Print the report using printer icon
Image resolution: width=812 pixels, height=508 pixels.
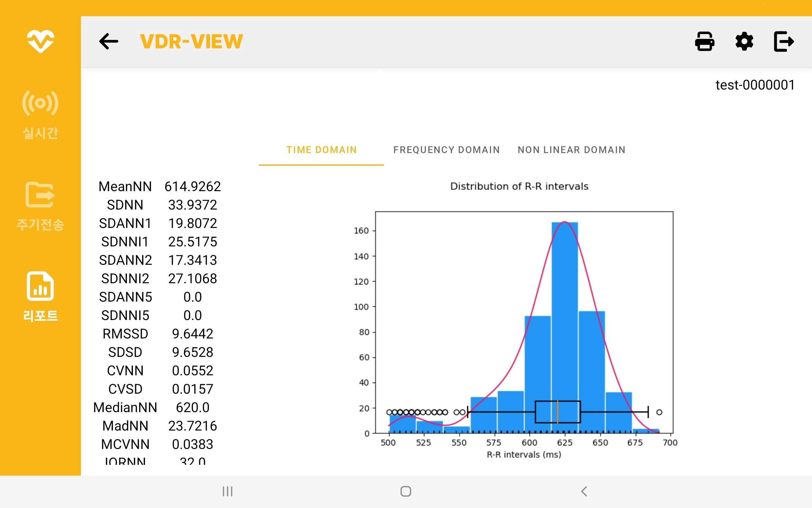coord(704,42)
